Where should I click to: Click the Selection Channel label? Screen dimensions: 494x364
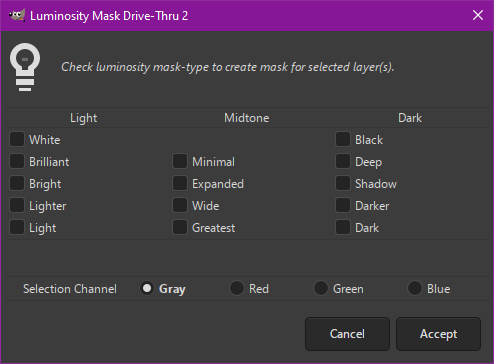coord(70,289)
